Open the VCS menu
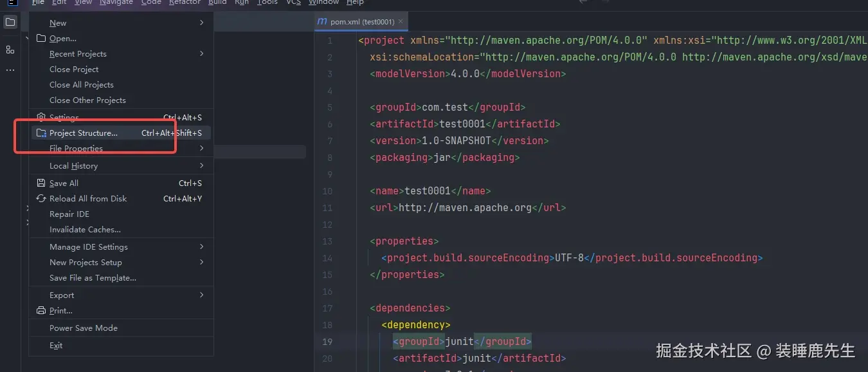This screenshot has height=372, width=868. pyautogui.click(x=293, y=3)
